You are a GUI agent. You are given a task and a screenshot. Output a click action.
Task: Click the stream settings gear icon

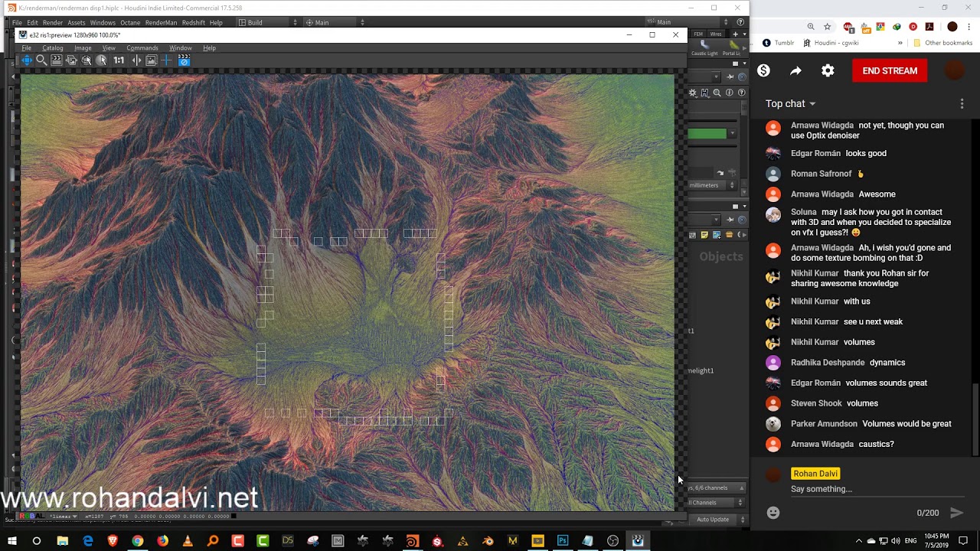click(828, 70)
